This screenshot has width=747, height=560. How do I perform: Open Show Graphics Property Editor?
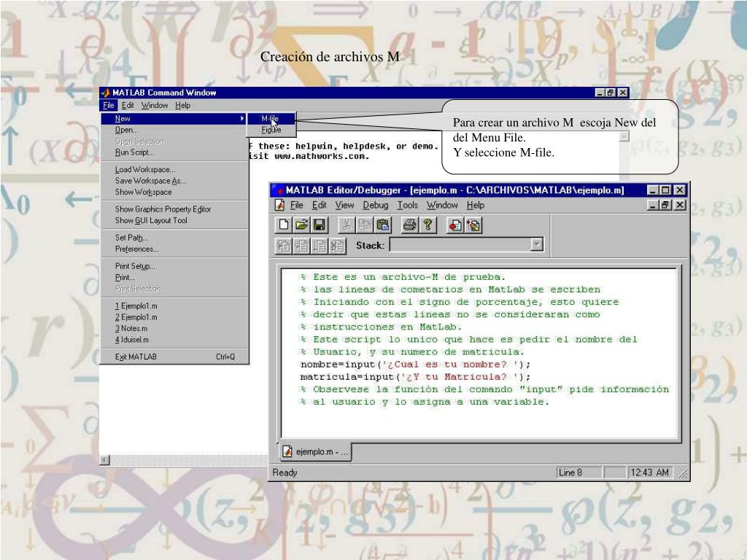coord(174,209)
